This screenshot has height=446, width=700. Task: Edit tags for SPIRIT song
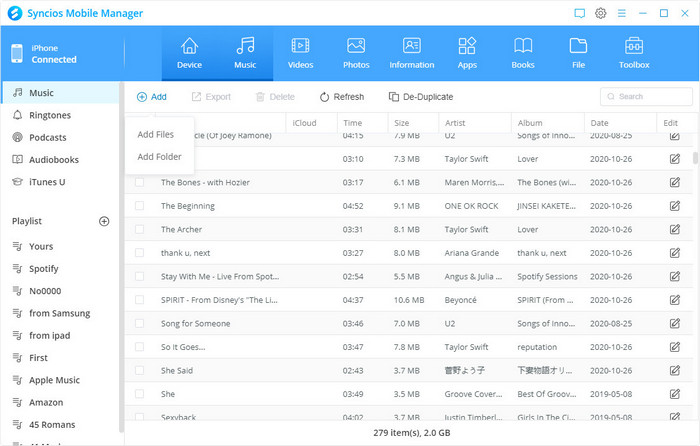tap(675, 300)
